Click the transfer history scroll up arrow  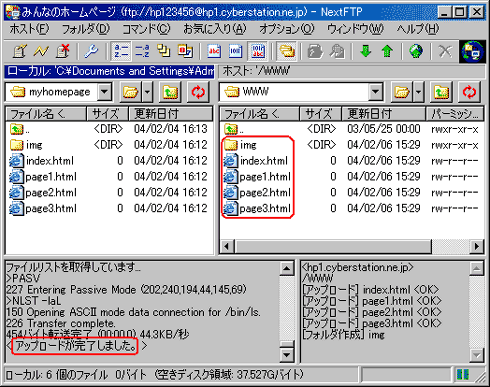pyautogui.click(x=477, y=269)
